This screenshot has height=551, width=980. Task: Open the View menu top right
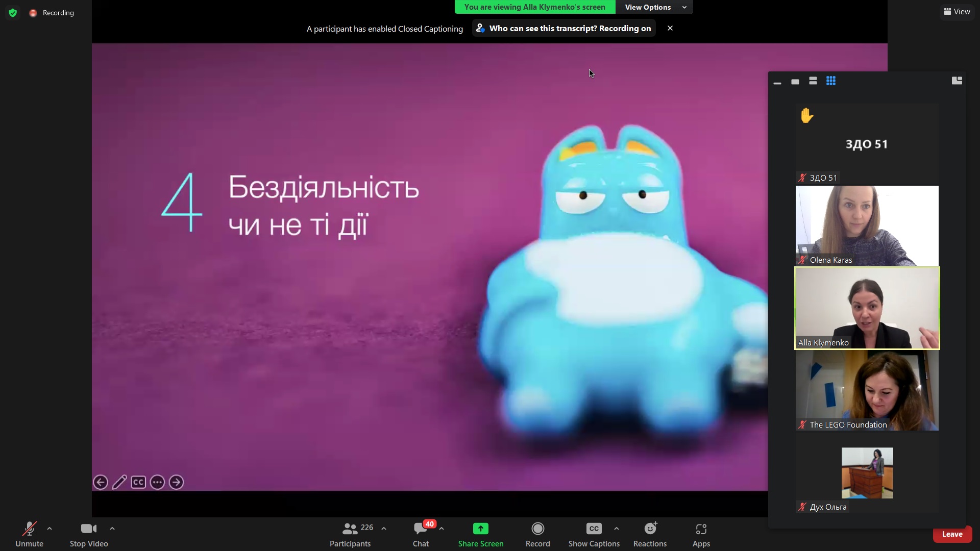[957, 12]
